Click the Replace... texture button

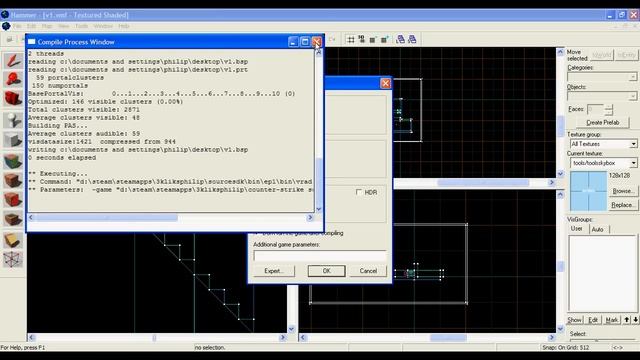click(623, 205)
